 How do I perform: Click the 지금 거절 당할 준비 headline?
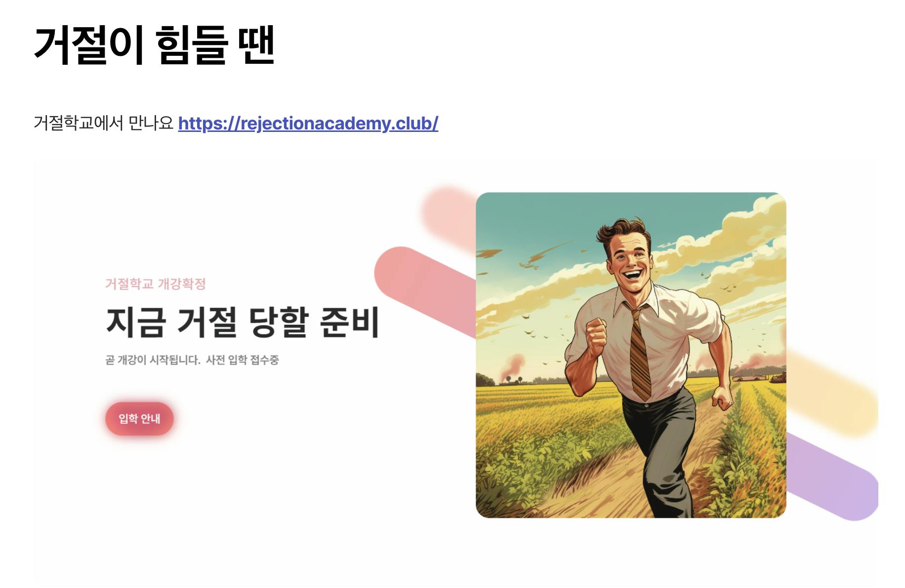pyautogui.click(x=243, y=322)
